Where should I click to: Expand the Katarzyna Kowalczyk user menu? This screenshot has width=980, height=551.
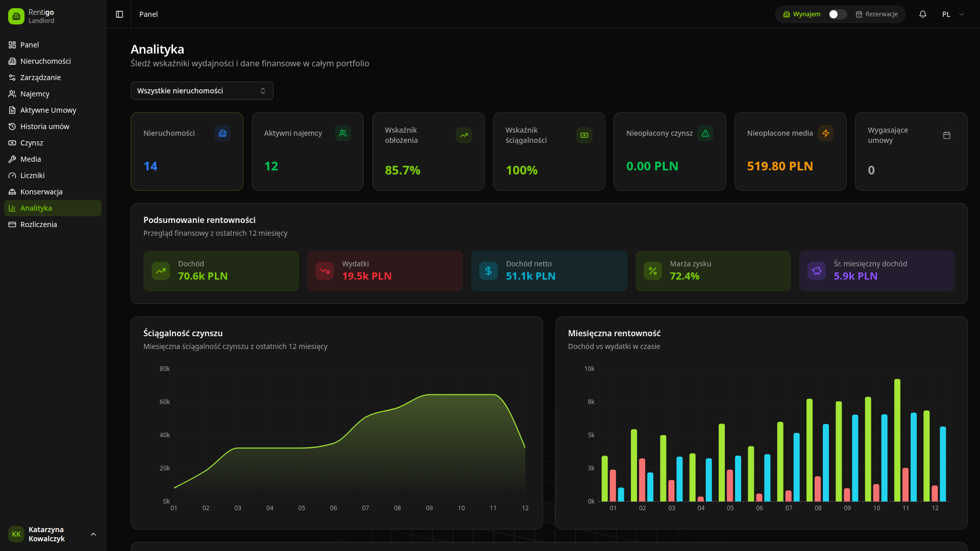[51, 534]
